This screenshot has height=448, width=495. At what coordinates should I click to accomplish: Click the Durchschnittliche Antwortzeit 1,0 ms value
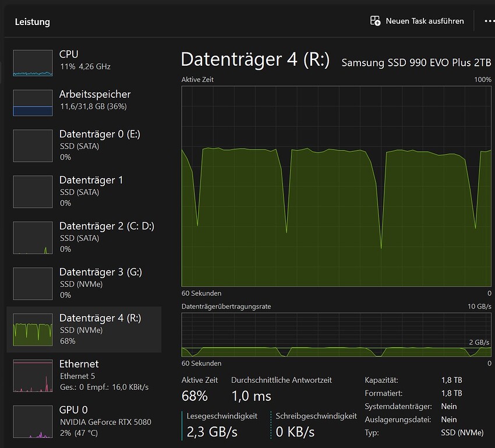point(252,396)
